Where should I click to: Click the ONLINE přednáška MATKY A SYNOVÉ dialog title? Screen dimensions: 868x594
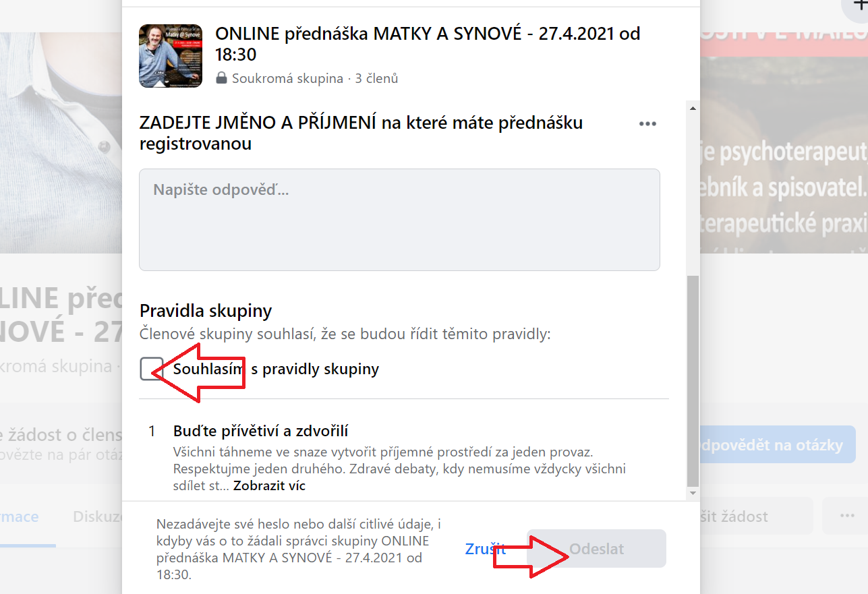click(428, 43)
